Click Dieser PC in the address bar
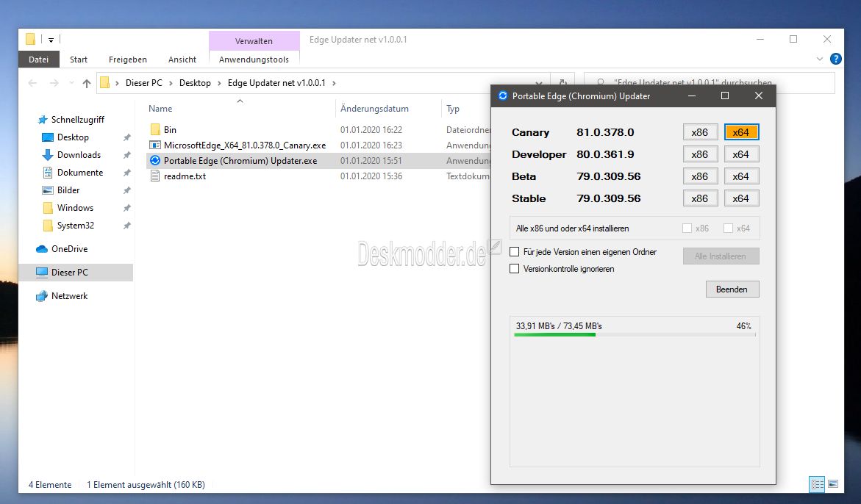Image resolution: width=861 pixels, height=504 pixels. pos(144,83)
